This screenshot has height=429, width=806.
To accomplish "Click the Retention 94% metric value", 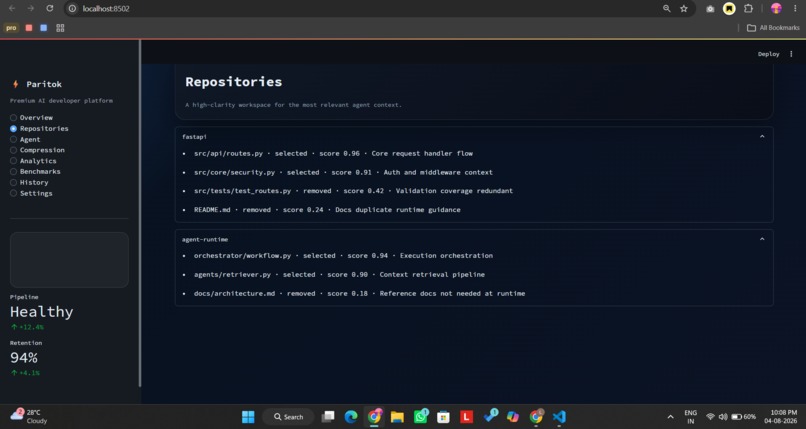I will tap(24, 357).
